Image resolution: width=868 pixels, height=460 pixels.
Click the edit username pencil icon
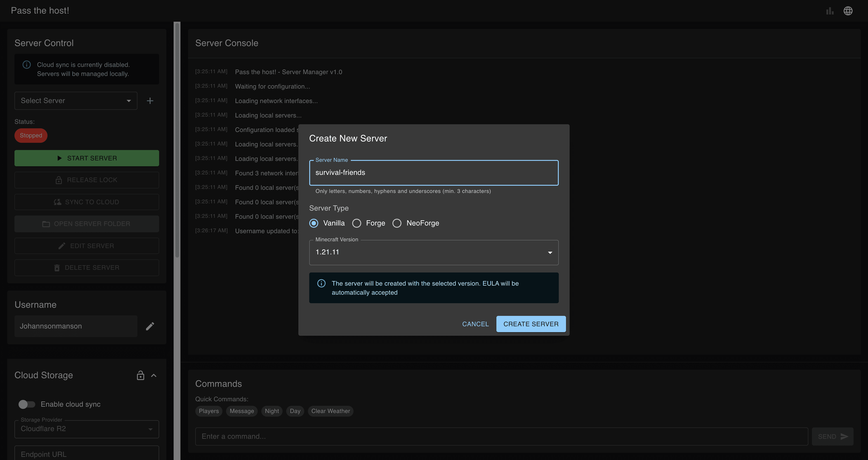(x=150, y=326)
